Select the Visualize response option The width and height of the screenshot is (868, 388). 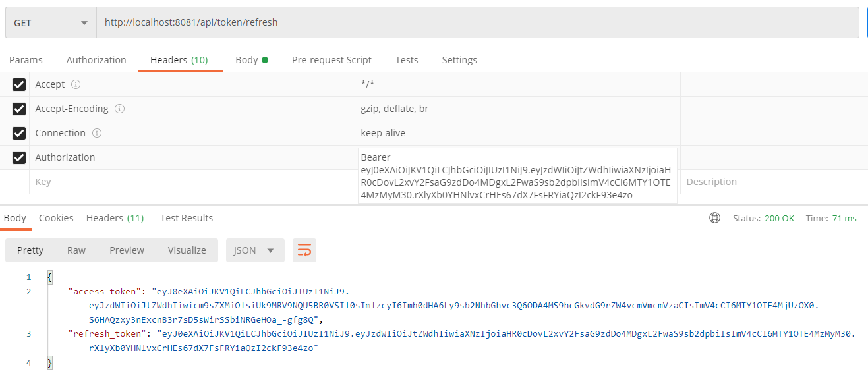click(187, 250)
